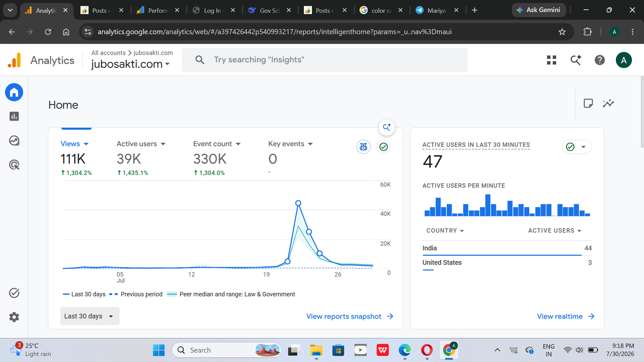
Task: Switch to the Log In browser tab
Action: 214,10
